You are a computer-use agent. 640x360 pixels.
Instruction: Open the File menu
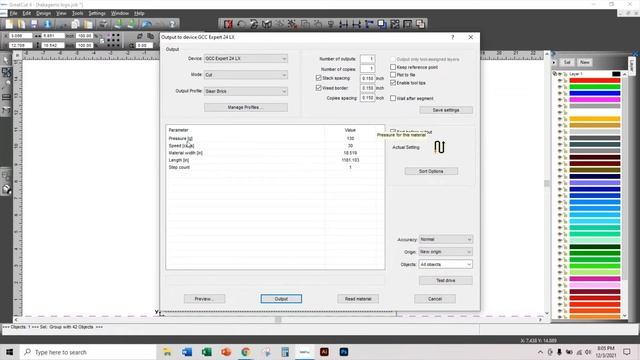(13, 13)
